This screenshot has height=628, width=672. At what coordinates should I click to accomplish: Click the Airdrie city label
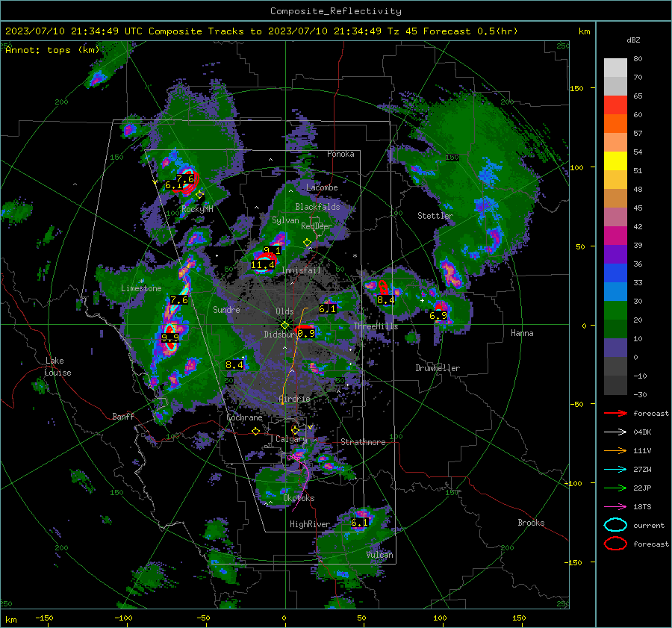tap(294, 399)
